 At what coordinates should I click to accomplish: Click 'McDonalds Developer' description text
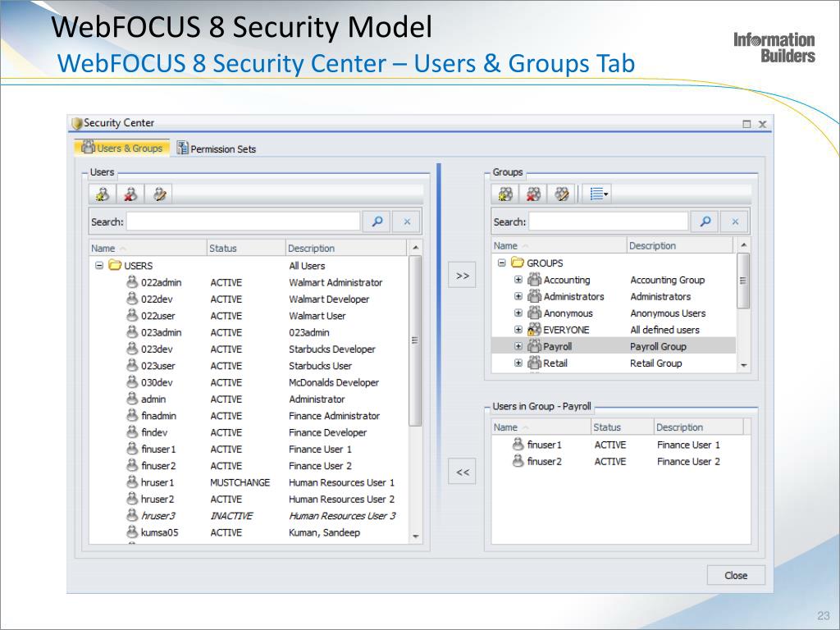click(334, 382)
